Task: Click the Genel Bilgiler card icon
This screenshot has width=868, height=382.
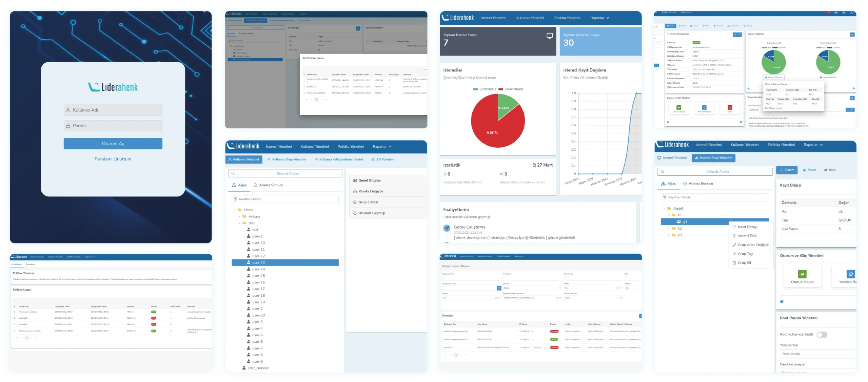Action: (355, 181)
